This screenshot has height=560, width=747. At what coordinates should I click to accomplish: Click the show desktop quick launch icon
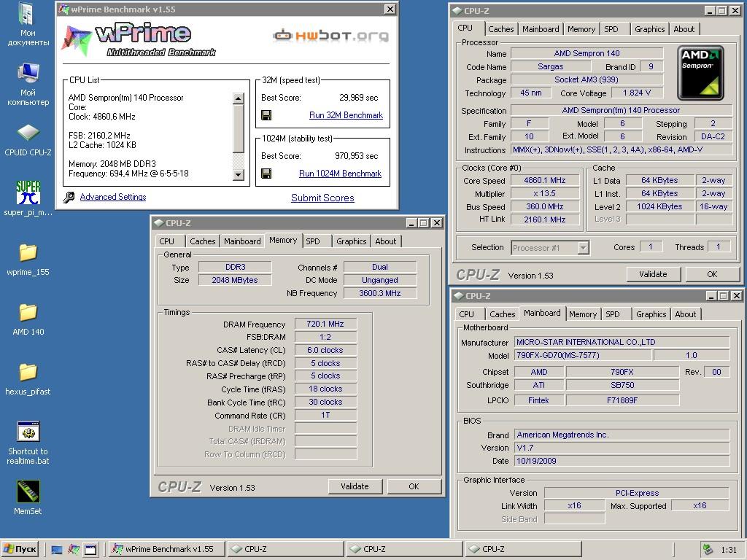(x=57, y=550)
